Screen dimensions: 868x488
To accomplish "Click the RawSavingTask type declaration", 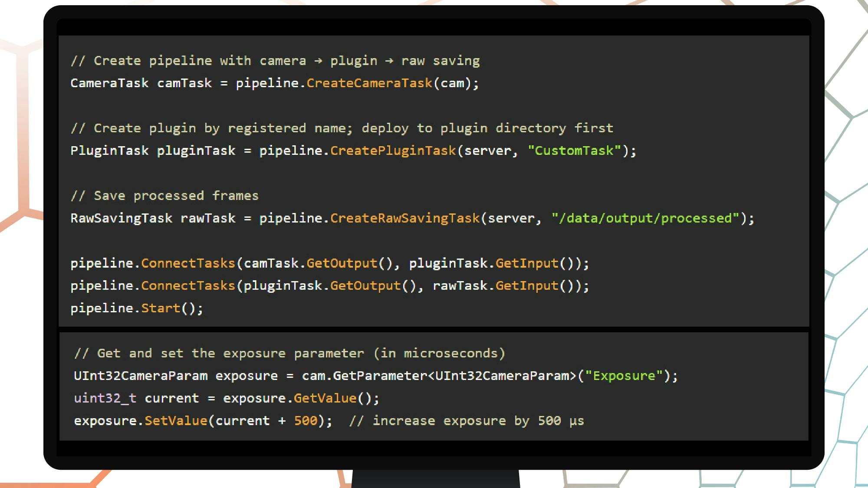I will click(x=121, y=218).
